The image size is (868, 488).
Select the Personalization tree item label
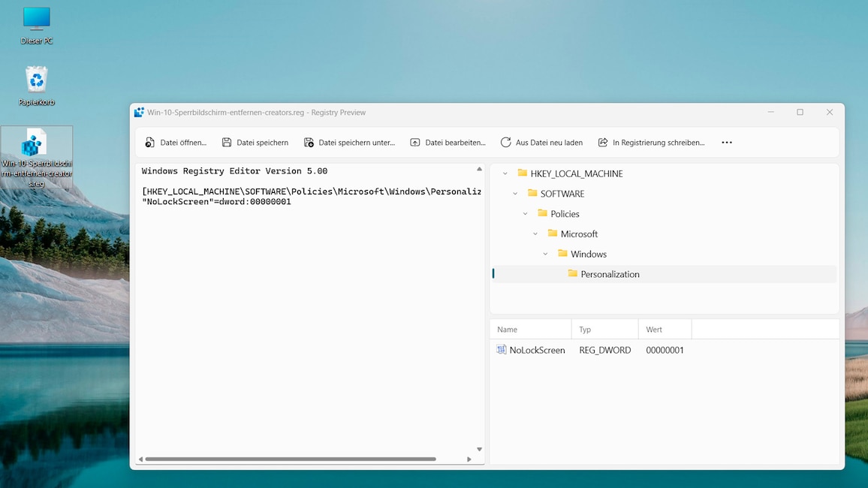point(610,275)
